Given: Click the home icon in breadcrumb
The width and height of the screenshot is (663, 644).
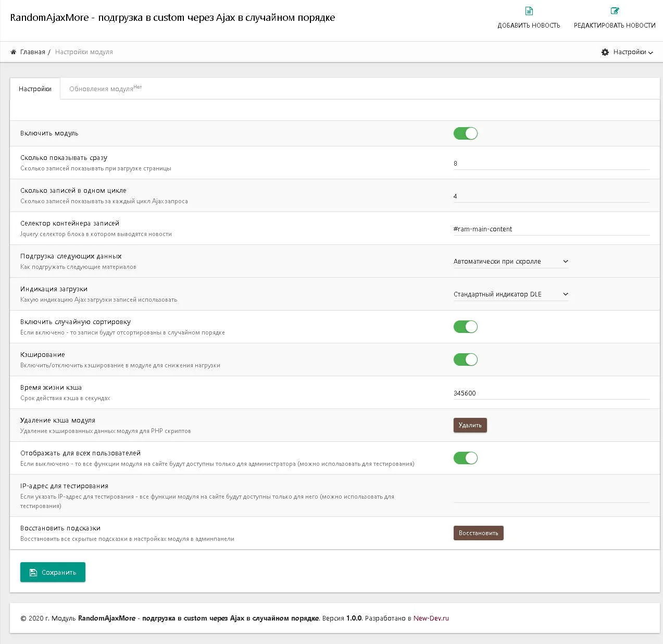Looking at the screenshot, I should point(14,52).
